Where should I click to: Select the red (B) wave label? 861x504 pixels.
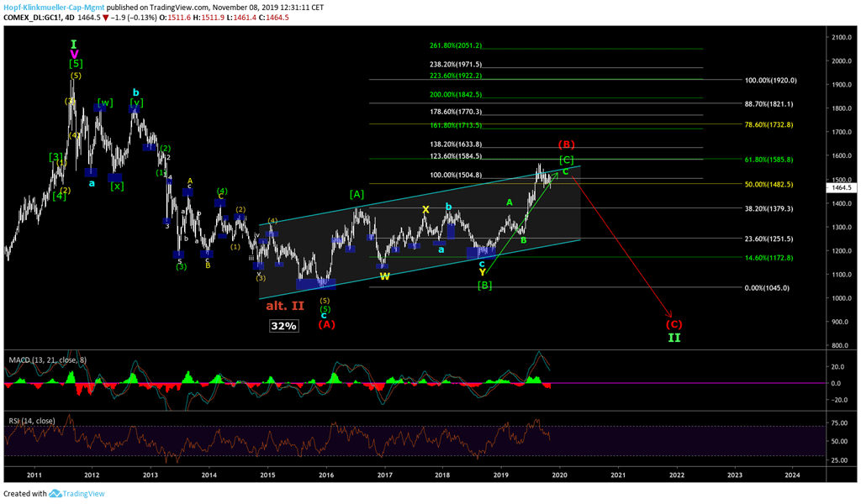coord(567,144)
